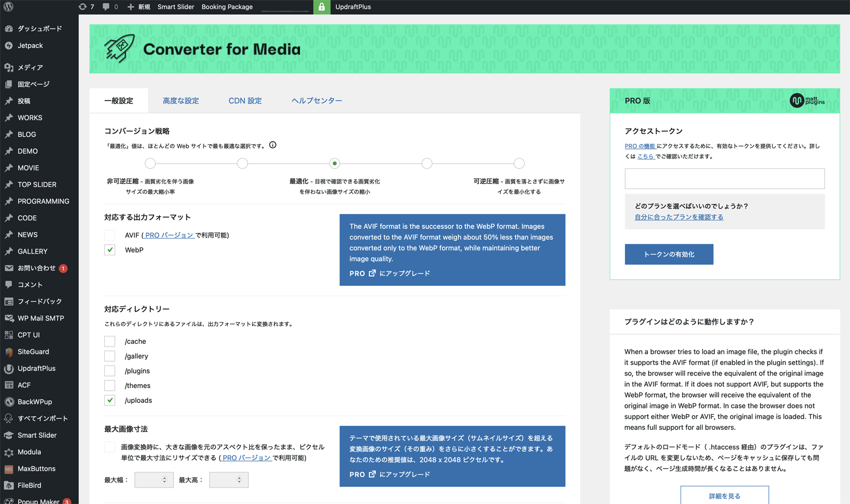This screenshot has height=504, width=850.
Task: Open SiteGuard in the sidebar
Action: 33,352
